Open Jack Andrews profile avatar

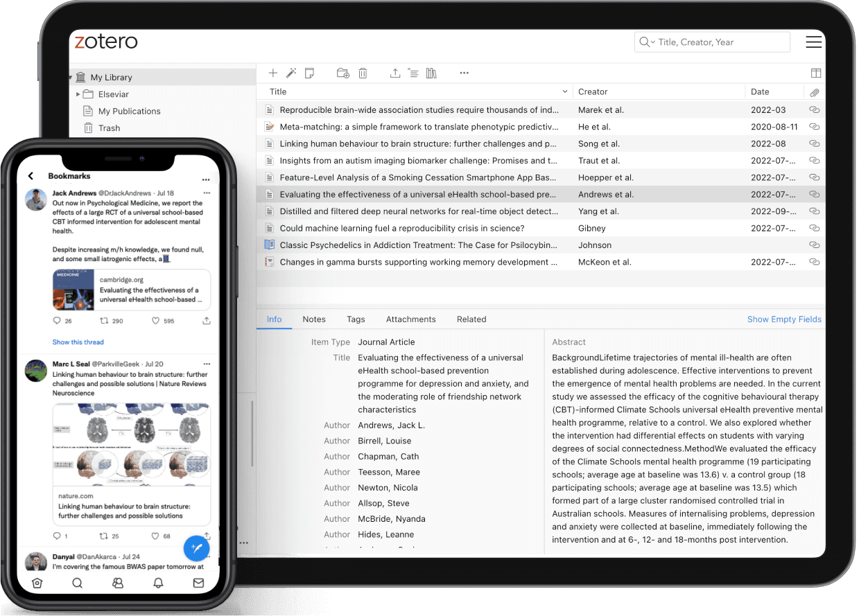[x=36, y=201]
